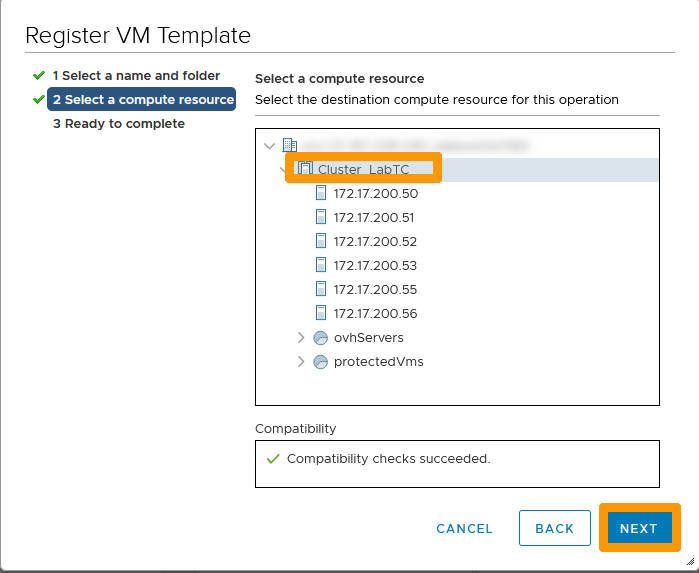Expand the ovhServers resource pool
The height and width of the screenshot is (573, 699).
click(301, 338)
